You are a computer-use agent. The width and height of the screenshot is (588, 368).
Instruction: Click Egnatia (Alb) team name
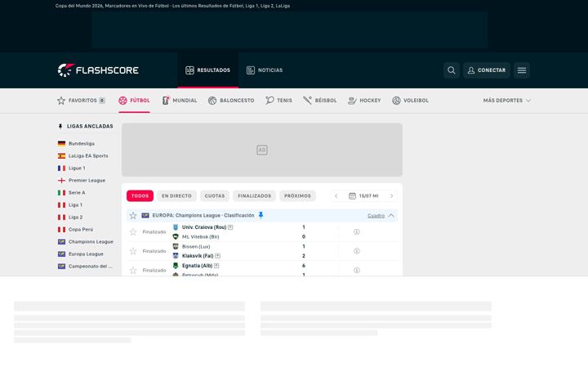click(198, 266)
